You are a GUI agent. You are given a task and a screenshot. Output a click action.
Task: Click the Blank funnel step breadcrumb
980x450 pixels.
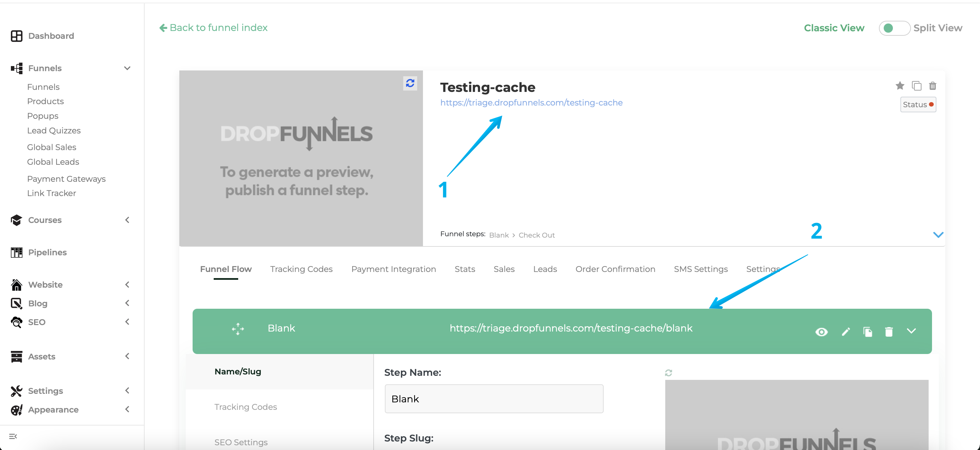[x=499, y=235]
